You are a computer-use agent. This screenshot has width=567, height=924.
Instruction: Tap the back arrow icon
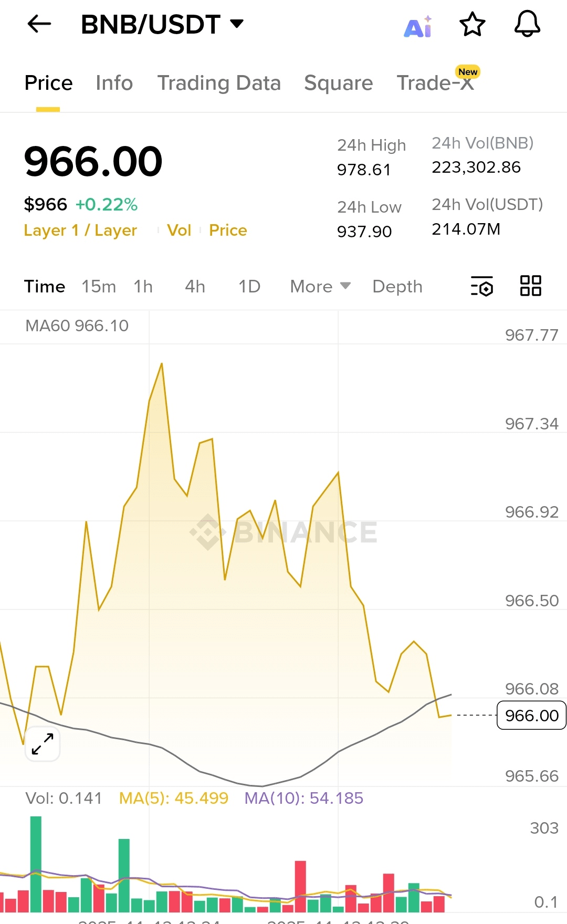(39, 24)
